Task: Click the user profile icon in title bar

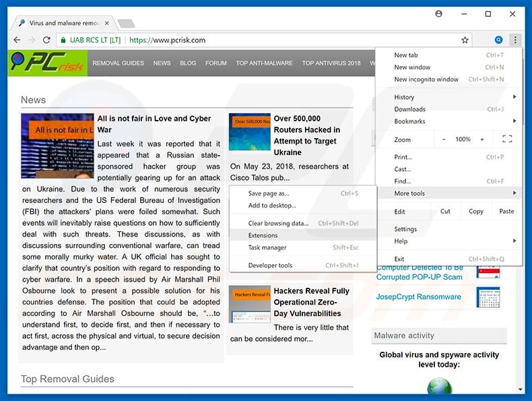Action: pos(438,13)
